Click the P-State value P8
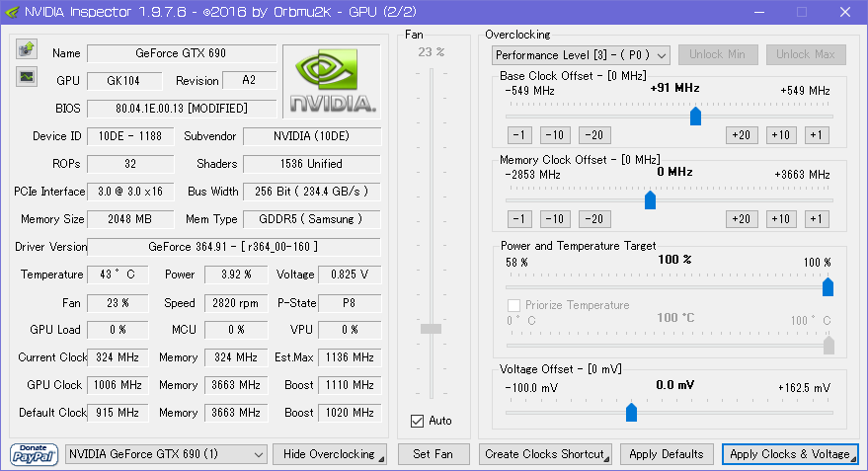868x471 pixels. click(x=350, y=303)
